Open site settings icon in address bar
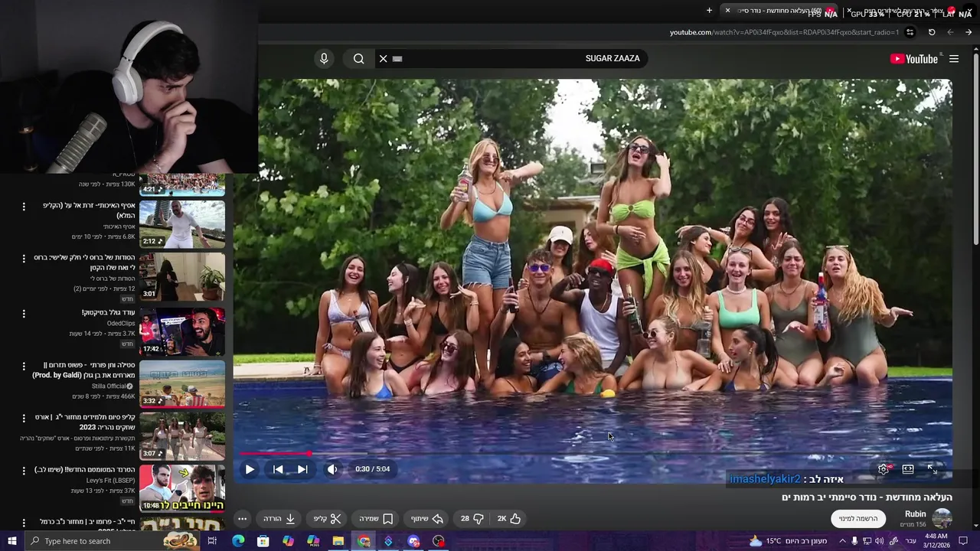Image resolution: width=980 pixels, height=551 pixels. click(x=910, y=32)
